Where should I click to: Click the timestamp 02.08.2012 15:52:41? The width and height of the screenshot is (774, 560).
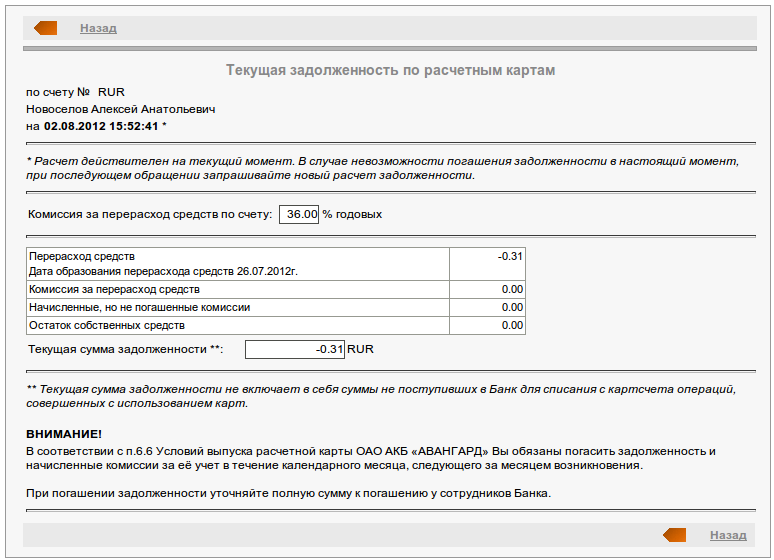tap(101, 126)
